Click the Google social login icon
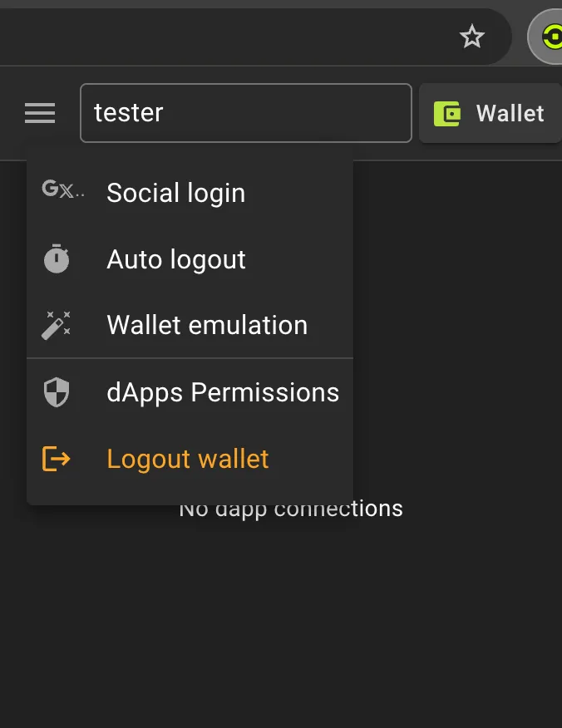The height and width of the screenshot is (728, 562). [61, 191]
